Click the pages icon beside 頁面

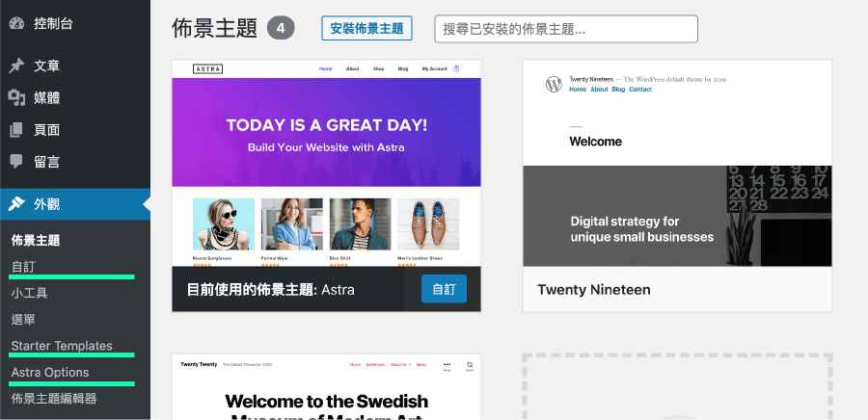click(16, 130)
